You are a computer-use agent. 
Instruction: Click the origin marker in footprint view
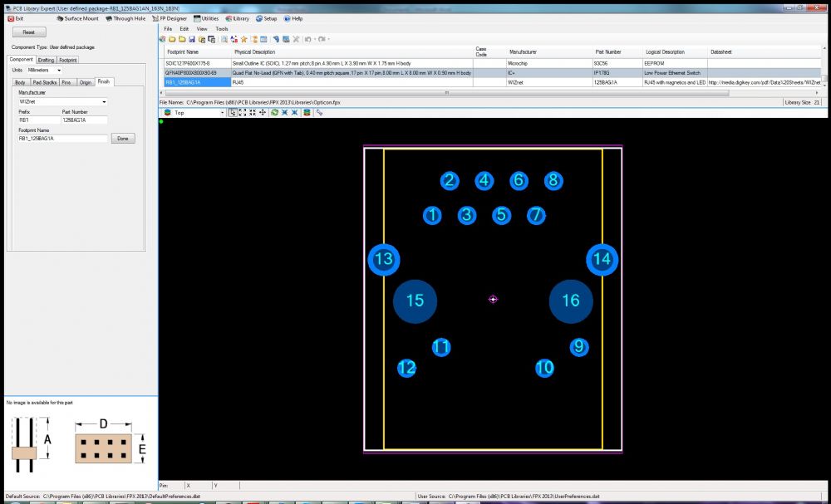(493, 300)
